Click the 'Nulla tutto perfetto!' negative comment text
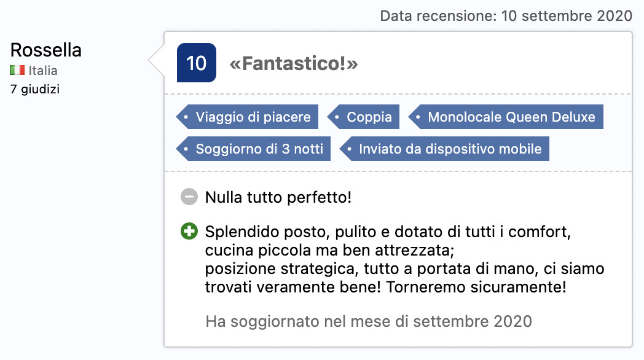Image resolution: width=644 pixels, height=360 pixels. (278, 197)
